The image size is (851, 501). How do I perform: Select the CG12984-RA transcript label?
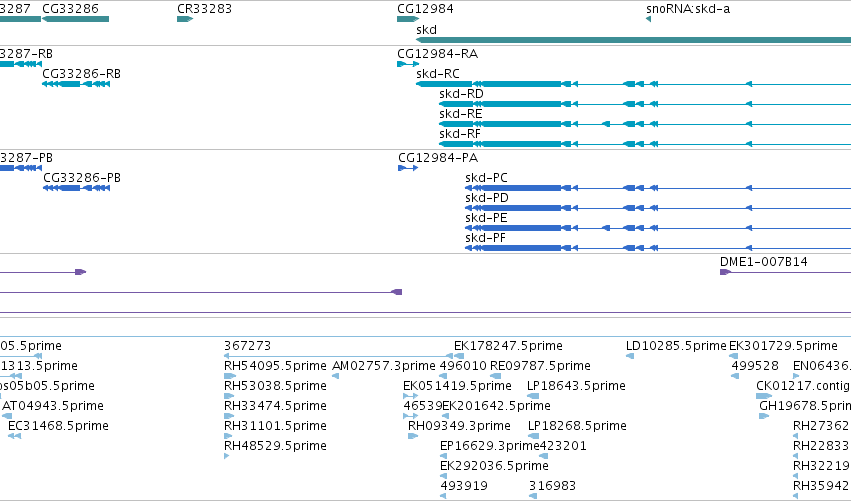438,54
